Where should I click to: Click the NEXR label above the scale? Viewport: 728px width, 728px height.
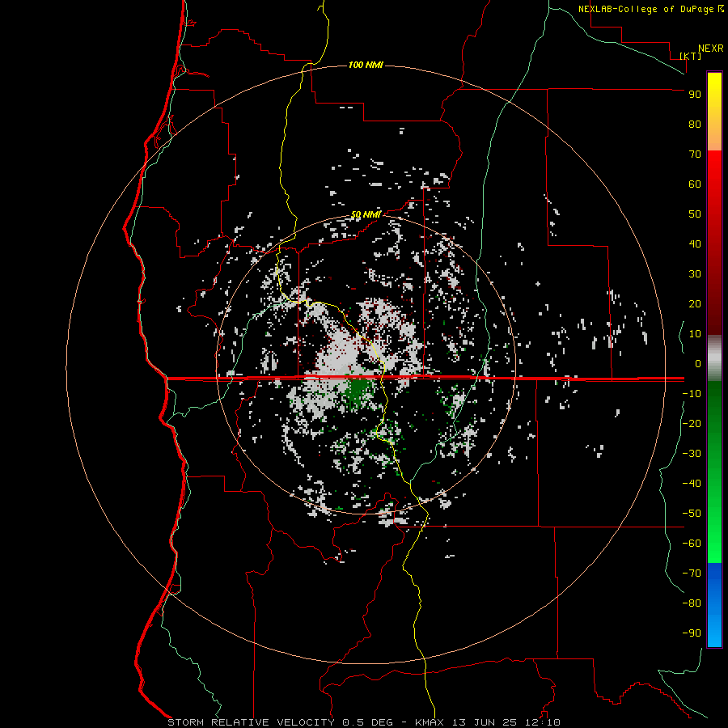[x=710, y=49]
